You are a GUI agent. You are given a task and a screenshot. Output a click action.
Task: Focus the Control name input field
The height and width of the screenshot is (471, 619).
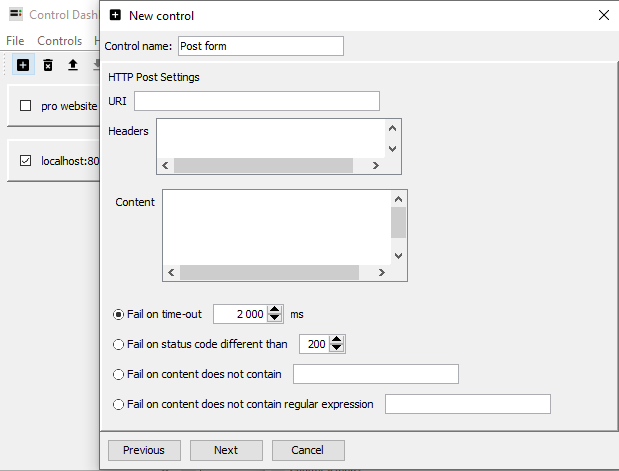tap(261, 46)
